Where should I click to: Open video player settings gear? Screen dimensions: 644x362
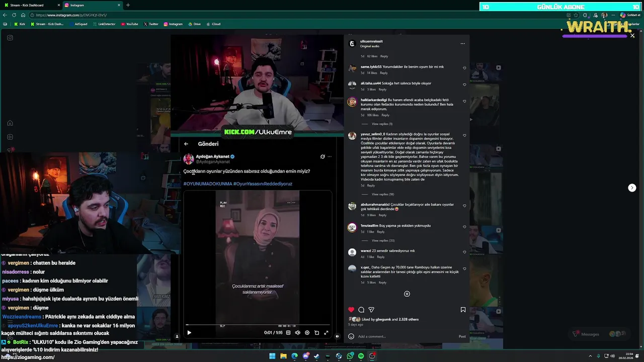point(307,332)
